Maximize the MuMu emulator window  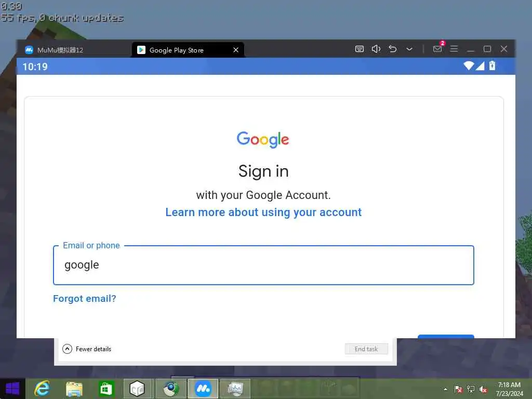coord(487,49)
